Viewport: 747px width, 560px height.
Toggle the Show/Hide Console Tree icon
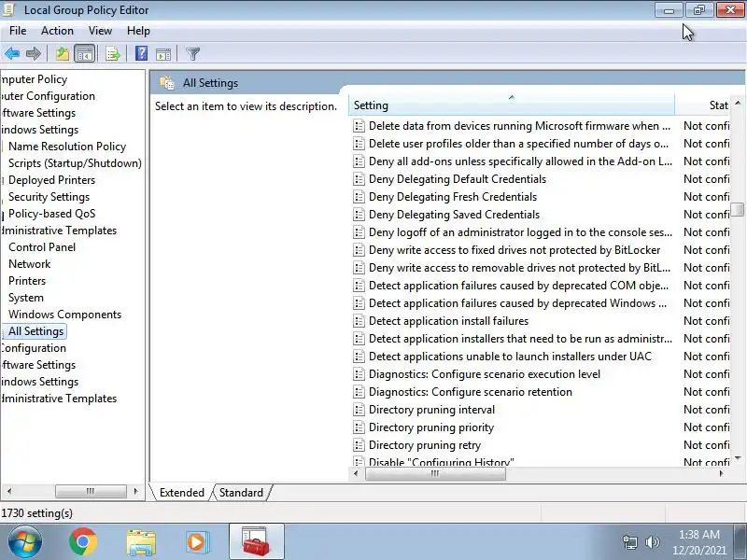click(85, 54)
